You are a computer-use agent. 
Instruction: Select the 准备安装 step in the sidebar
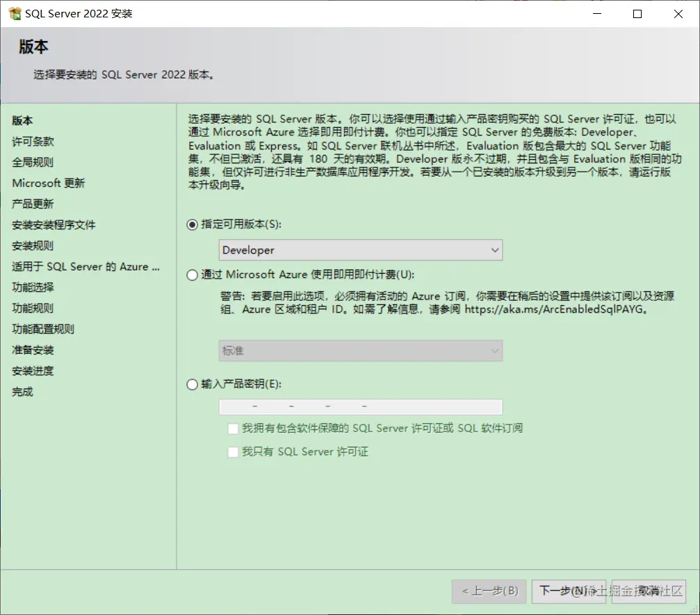pyautogui.click(x=33, y=350)
